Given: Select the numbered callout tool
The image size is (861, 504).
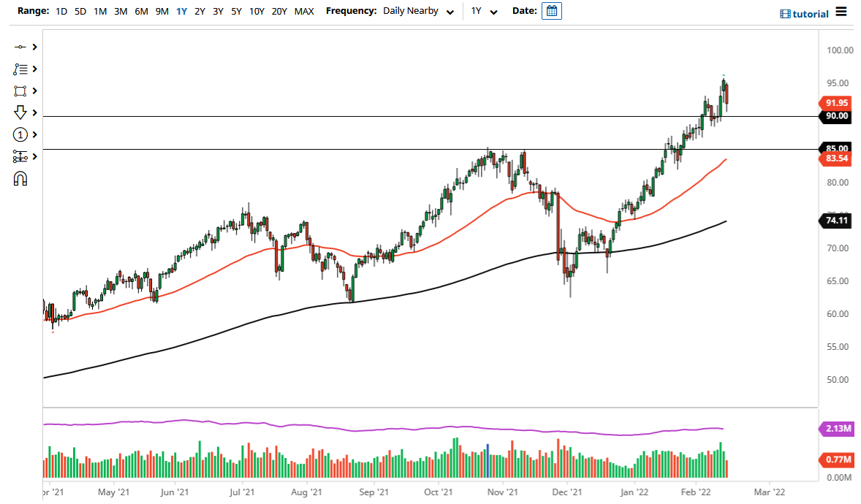Looking at the screenshot, I should (20, 134).
